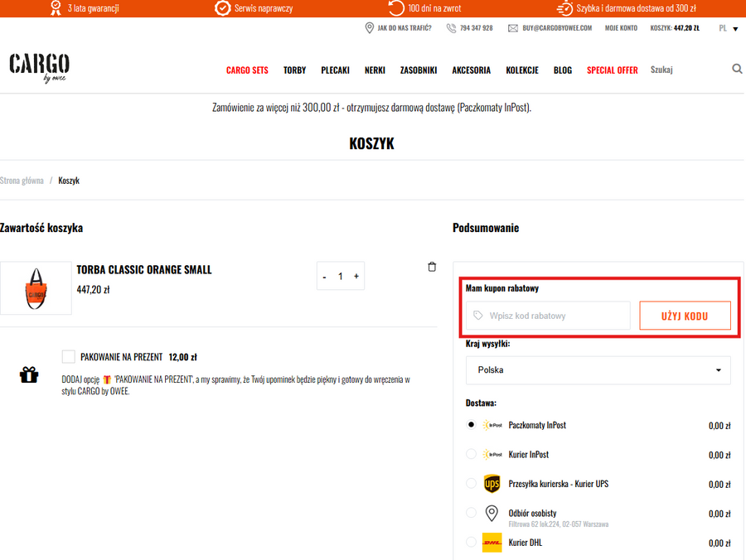The height and width of the screenshot is (560, 746).
Task: Open the SPECIAL OFFER menu item
Action: [x=612, y=70]
